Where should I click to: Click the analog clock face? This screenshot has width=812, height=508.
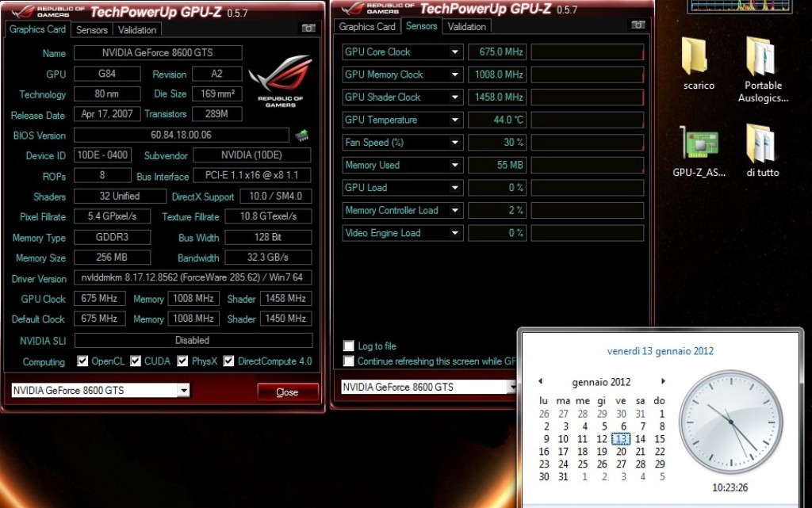pyautogui.click(x=730, y=422)
